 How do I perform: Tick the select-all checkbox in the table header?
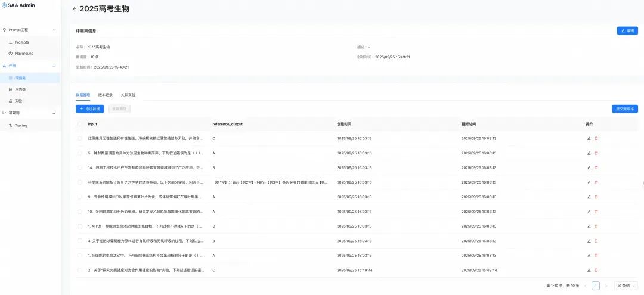[80, 124]
